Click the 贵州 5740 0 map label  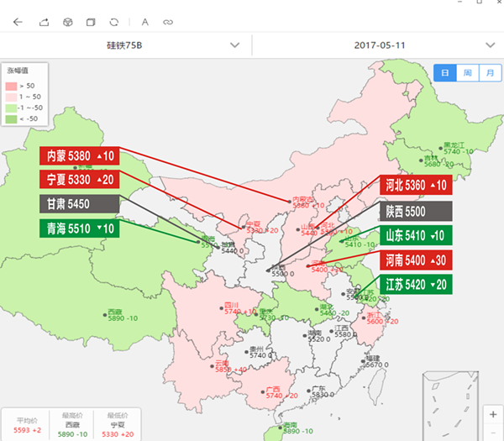click(260, 352)
